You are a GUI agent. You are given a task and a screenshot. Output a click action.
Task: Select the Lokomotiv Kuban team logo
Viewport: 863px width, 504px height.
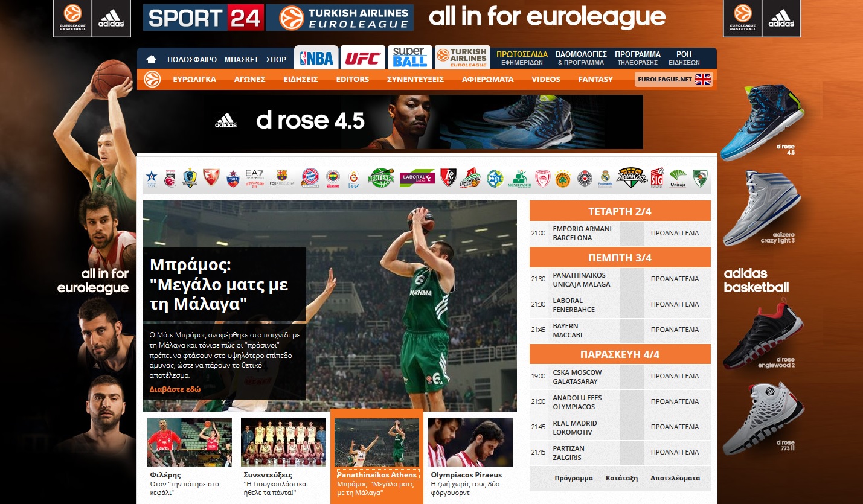coord(470,178)
